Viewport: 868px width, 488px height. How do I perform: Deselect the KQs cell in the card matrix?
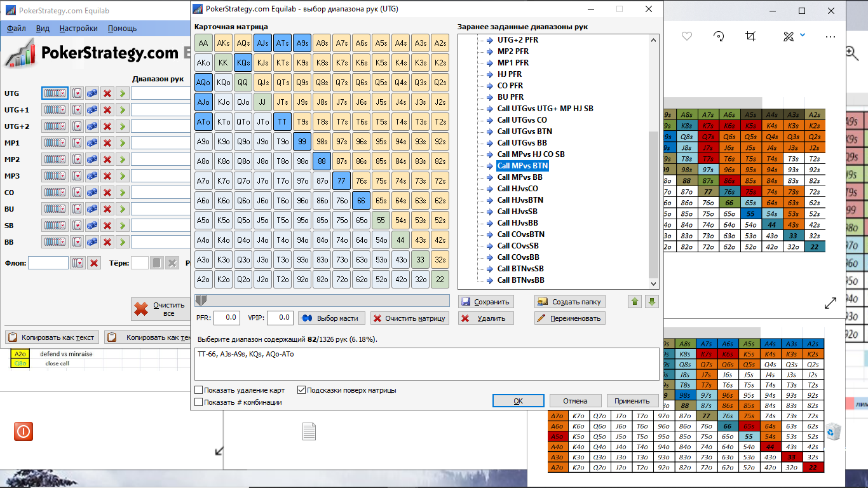[x=243, y=63]
